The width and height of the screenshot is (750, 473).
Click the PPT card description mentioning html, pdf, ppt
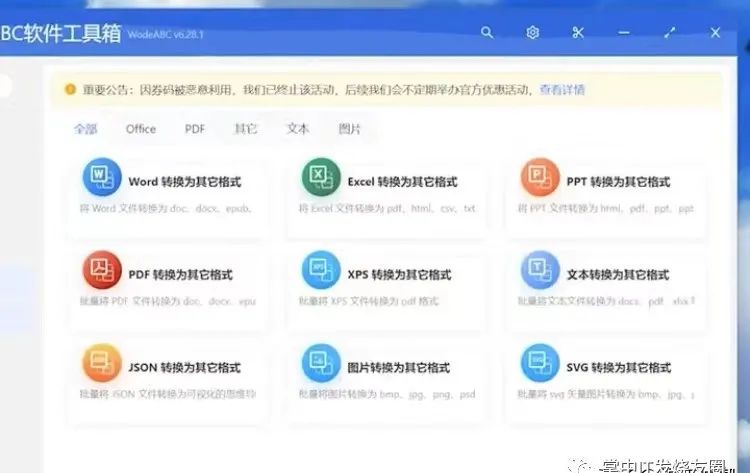pyautogui.click(x=606, y=209)
